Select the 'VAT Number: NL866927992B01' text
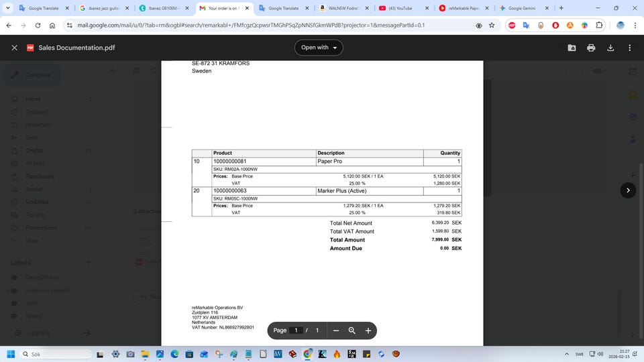Screen dimensions: 644x362 click(x=223, y=328)
